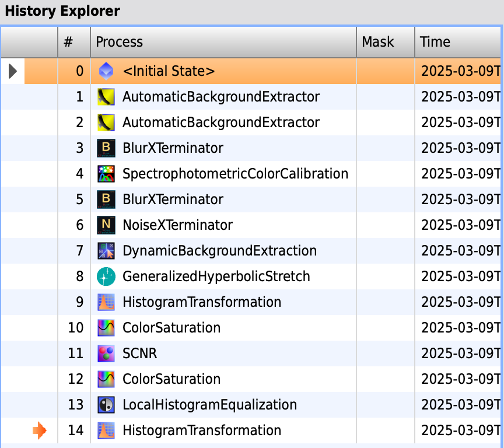Click the NoiseXTerminator icon
Screen dimensions: 504x448
point(106,225)
